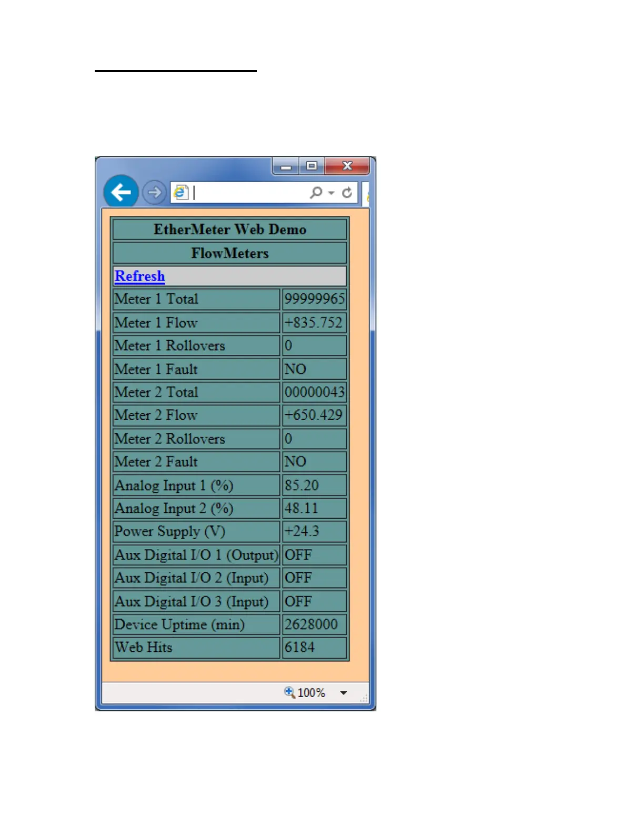Select the value 2628000
This screenshot has height=834, width=644.
pos(311,625)
